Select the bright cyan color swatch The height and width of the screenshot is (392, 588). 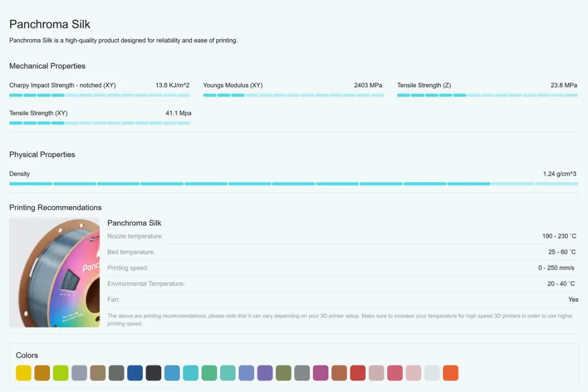point(191,373)
